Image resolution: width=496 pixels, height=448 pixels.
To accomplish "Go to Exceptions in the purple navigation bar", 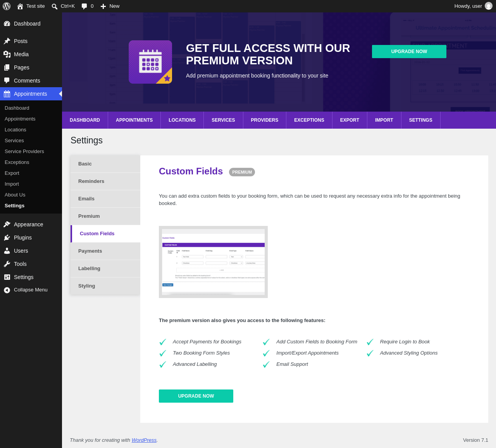I will [x=309, y=120].
